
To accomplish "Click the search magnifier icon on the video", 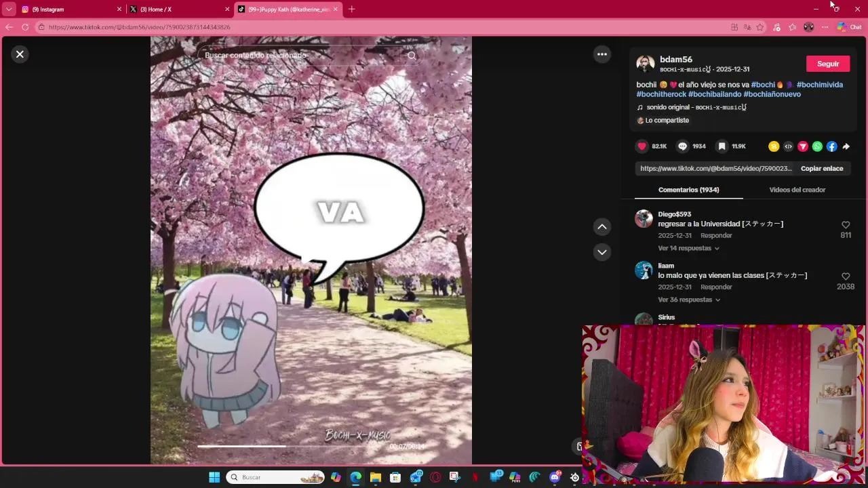I will point(412,56).
